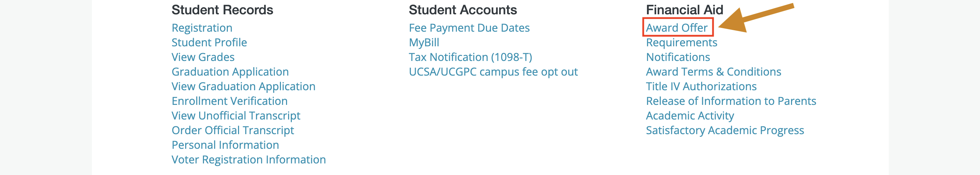Image resolution: width=980 pixels, height=175 pixels.
Task: Select Award Terms & Conditions
Action: point(713,72)
